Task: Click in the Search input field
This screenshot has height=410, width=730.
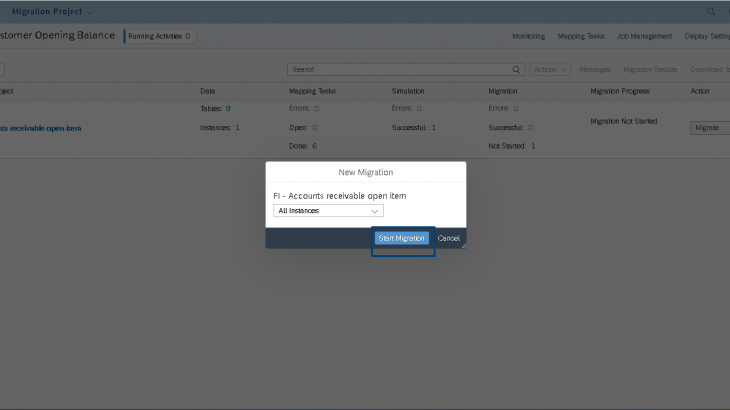Action: (400, 70)
